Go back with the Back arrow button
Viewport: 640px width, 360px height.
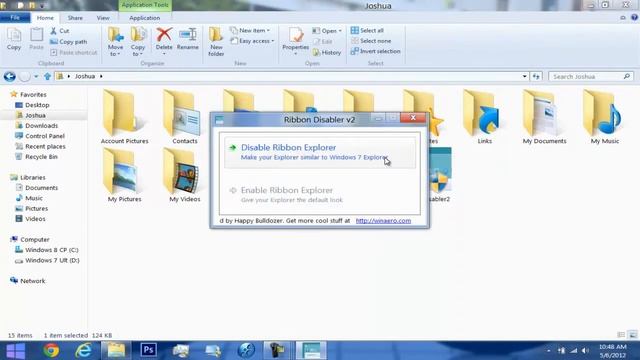click(10, 76)
